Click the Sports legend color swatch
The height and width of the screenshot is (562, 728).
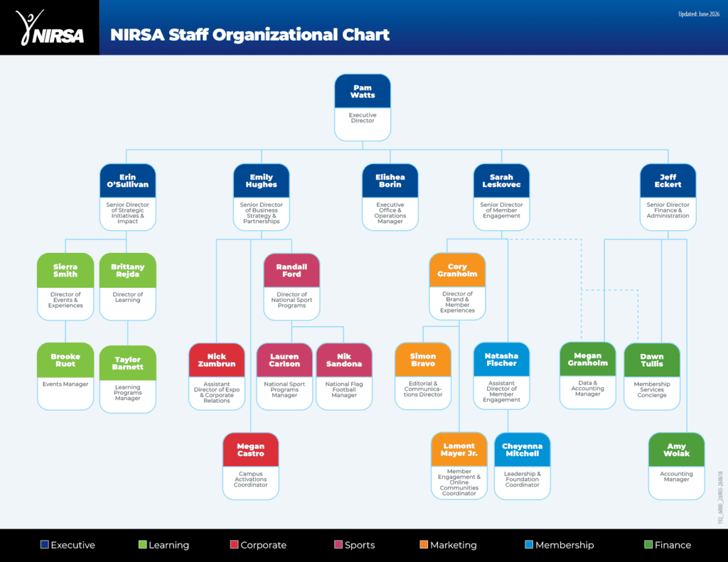coord(338,544)
